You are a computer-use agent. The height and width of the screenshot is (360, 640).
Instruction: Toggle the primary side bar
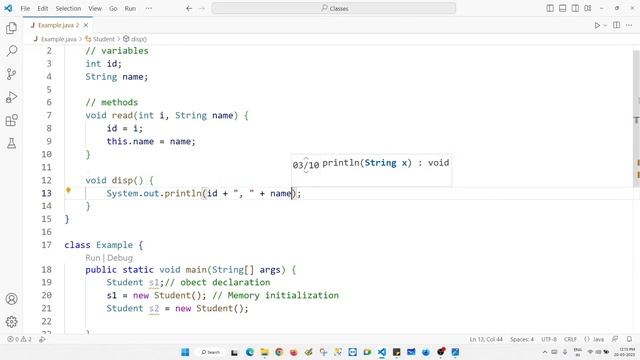[x=550, y=8]
